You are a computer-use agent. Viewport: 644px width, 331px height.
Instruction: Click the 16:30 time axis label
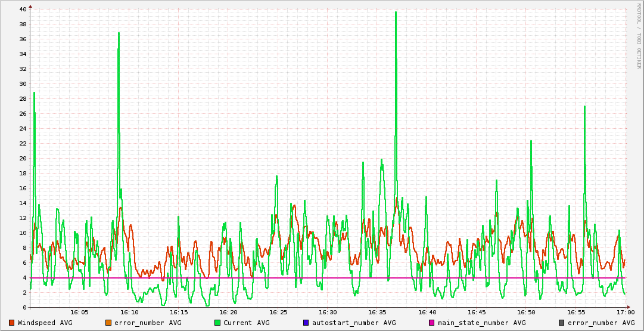coord(328,312)
